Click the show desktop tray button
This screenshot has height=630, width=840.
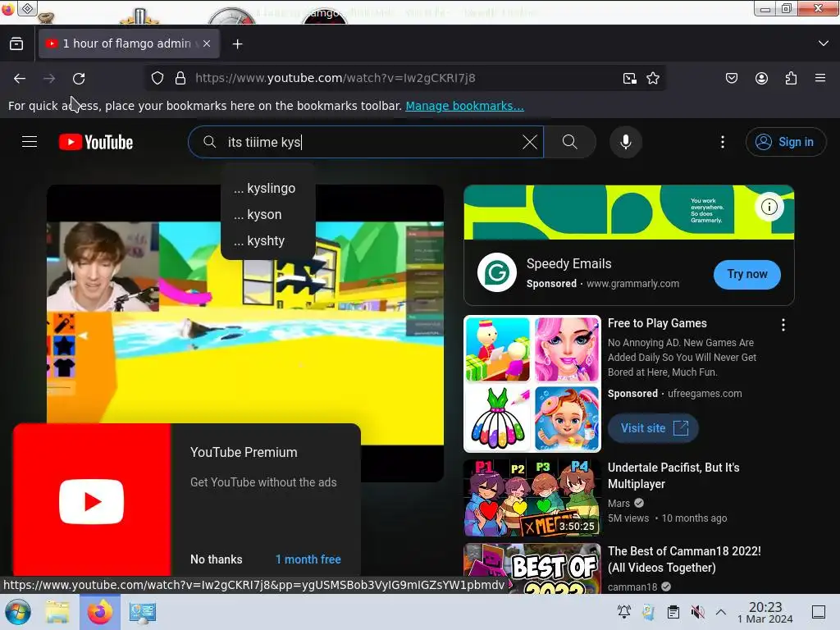click(818, 612)
